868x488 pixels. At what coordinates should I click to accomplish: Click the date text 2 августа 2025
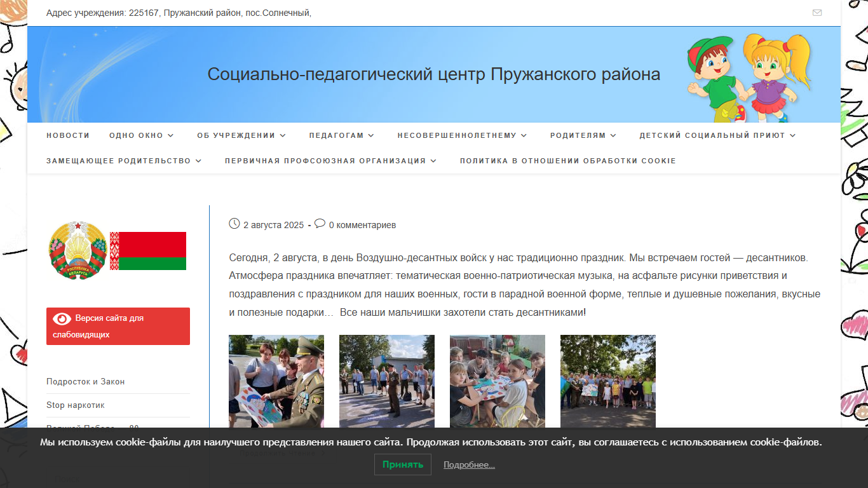pyautogui.click(x=274, y=225)
